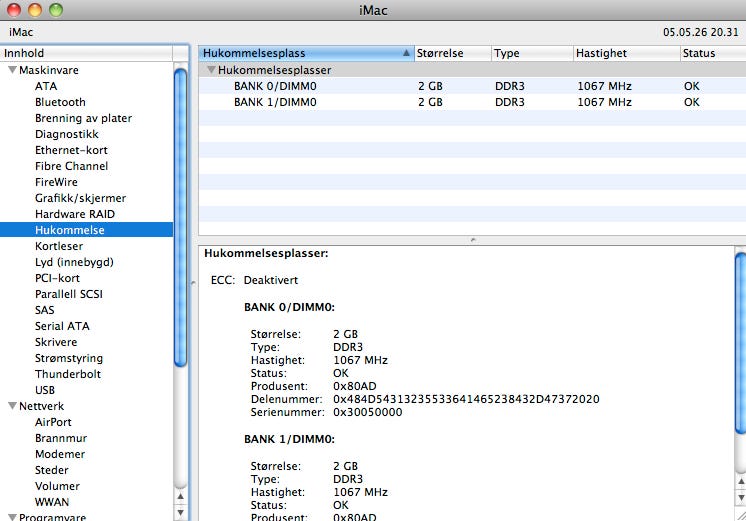The height and width of the screenshot is (521, 746).
Task: Click the date and time 05.05.26 20.31
Action: (x=701, y=32)
